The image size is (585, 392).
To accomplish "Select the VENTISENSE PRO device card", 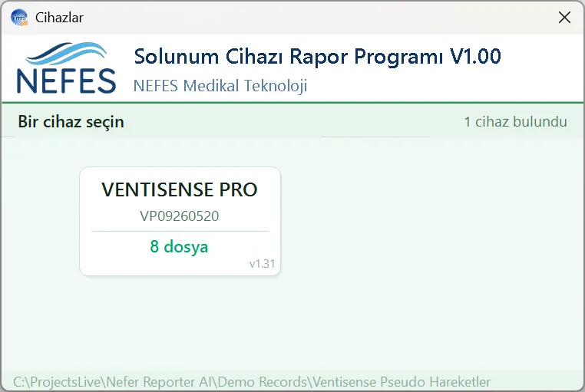I will pos(180,222).
